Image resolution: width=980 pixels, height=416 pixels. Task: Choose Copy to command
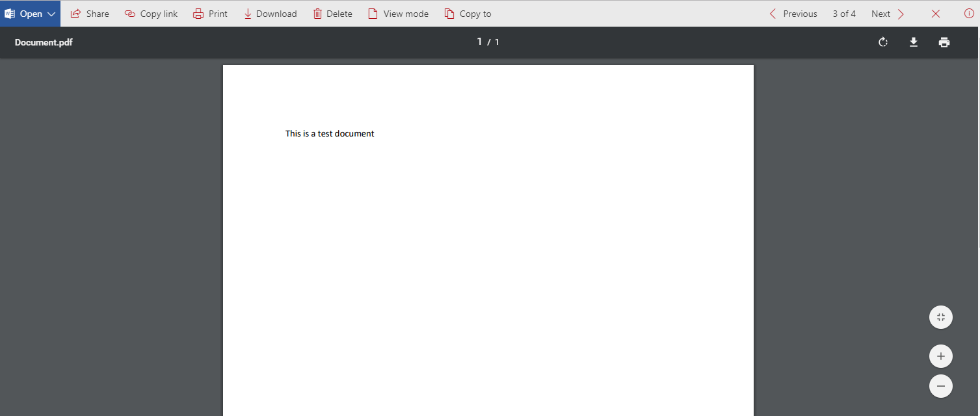(x=468, y=14)
